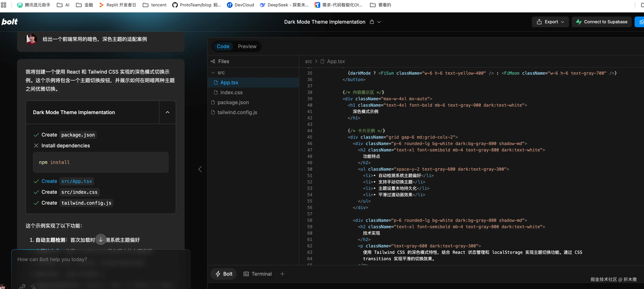This screenshot has width=644, height=289.
Task: Open the Export dropdown
Action: click(550, 22)
